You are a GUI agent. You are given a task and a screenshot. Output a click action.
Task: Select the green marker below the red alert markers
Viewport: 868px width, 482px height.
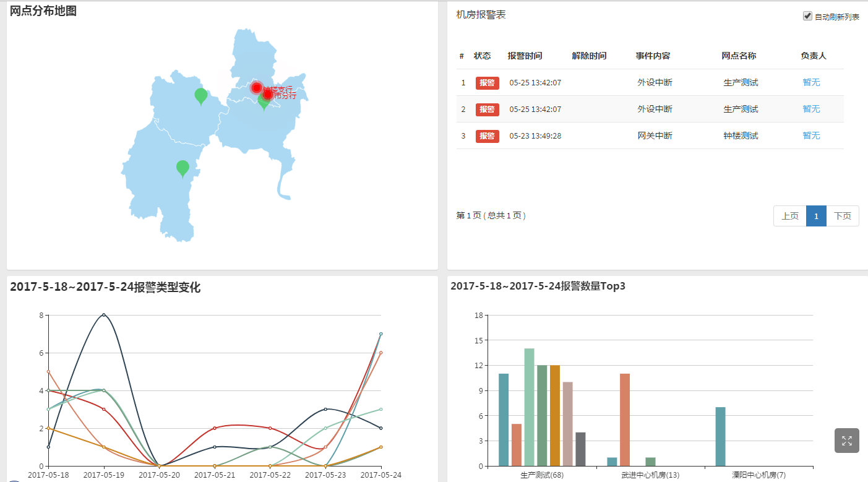[262, 104]
